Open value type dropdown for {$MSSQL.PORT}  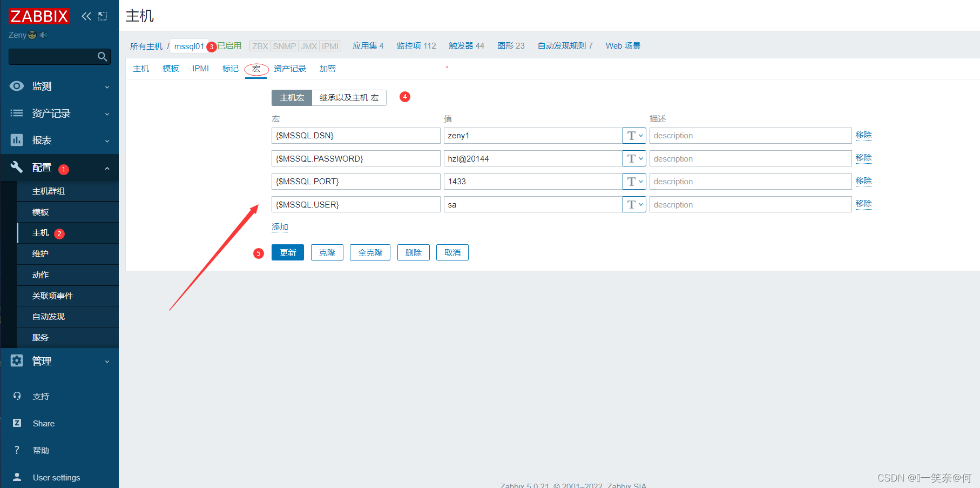click(x=634, y=182)
